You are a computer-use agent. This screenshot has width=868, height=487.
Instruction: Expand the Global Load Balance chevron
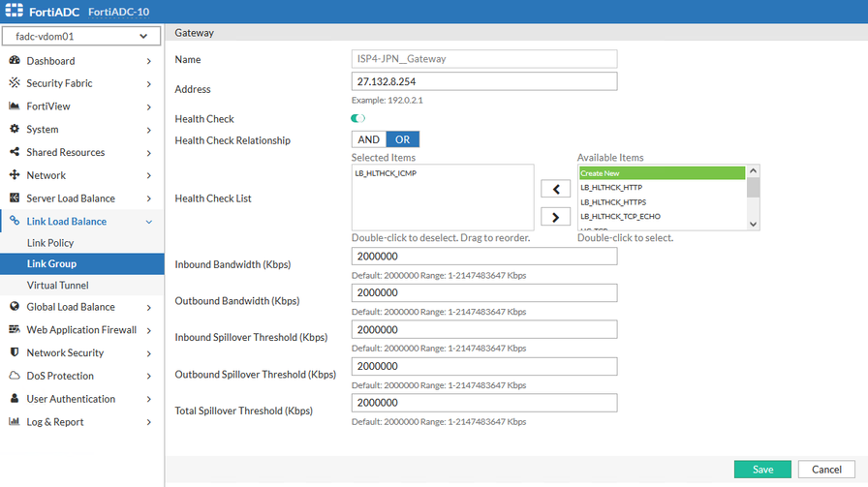coord(148,307)
